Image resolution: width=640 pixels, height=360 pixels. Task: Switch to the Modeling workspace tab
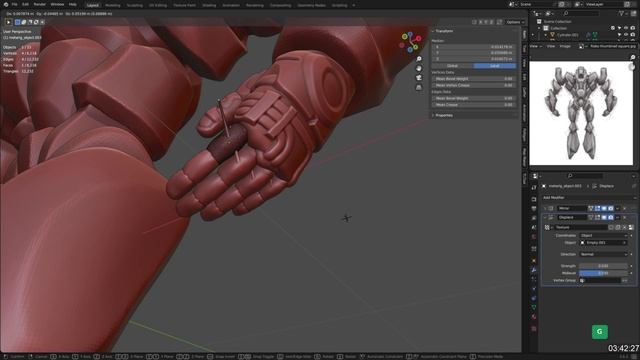113,5
